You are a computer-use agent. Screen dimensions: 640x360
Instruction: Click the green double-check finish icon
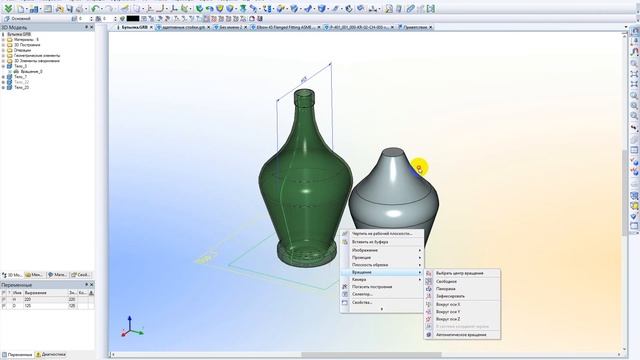tap(8, 8)
